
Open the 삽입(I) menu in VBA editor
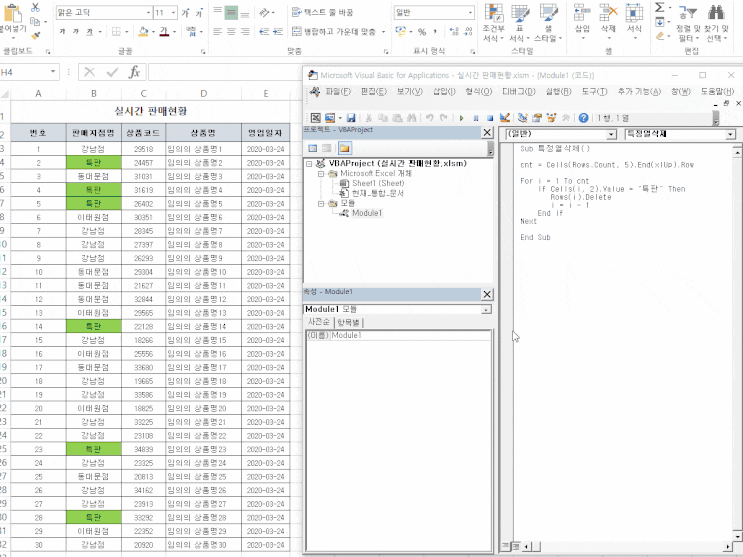(444, 91)
